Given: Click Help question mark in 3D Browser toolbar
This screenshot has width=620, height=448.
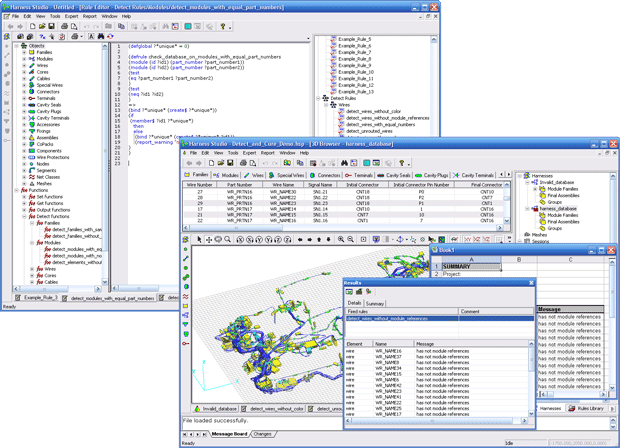Looking at the screenshot, I should pos(401,163).
